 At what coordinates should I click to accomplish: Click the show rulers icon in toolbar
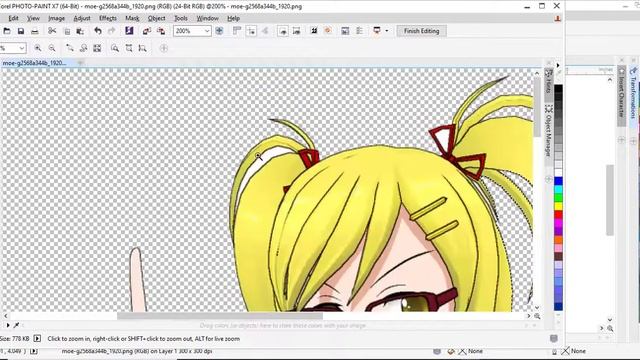click(237, 31)
